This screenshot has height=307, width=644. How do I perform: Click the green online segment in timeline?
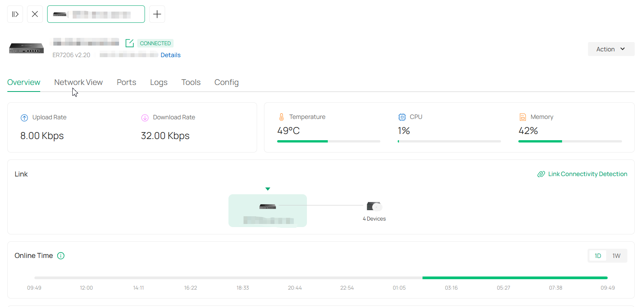click(x=515, y=278)
